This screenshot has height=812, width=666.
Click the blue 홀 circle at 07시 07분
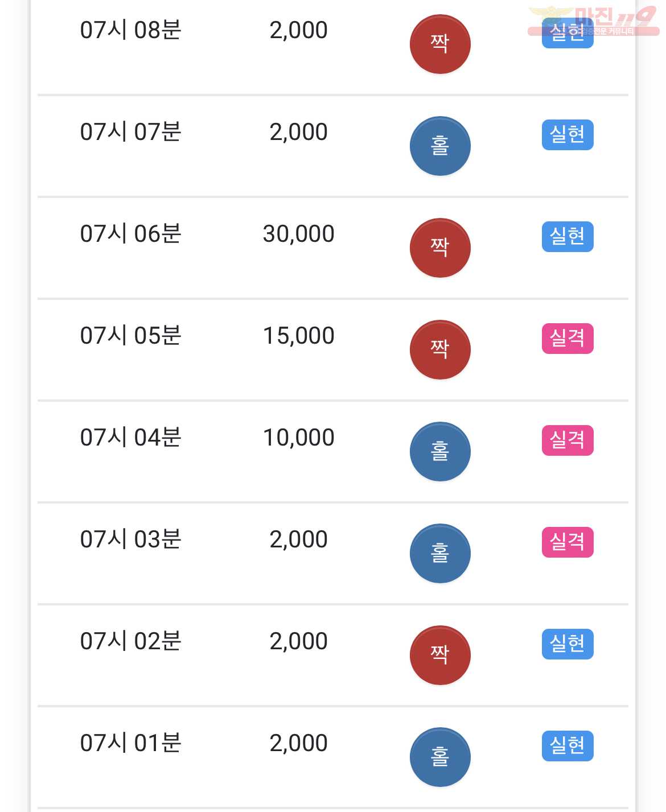click(440, 146)
